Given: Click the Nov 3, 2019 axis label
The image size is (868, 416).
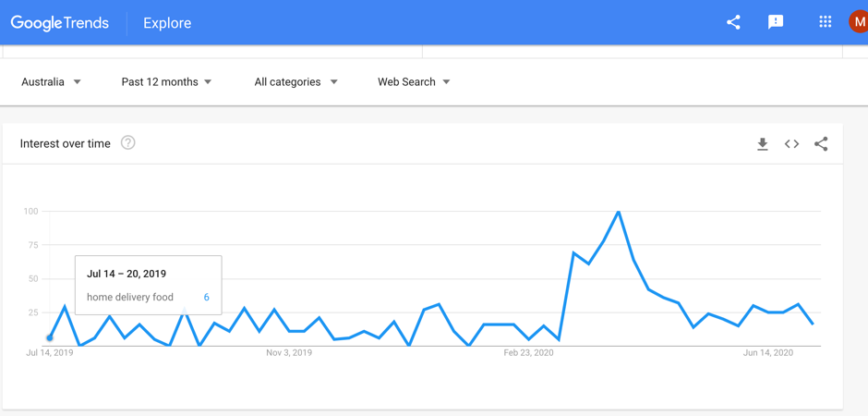Looking at the screenshot, I should point(289,353).
